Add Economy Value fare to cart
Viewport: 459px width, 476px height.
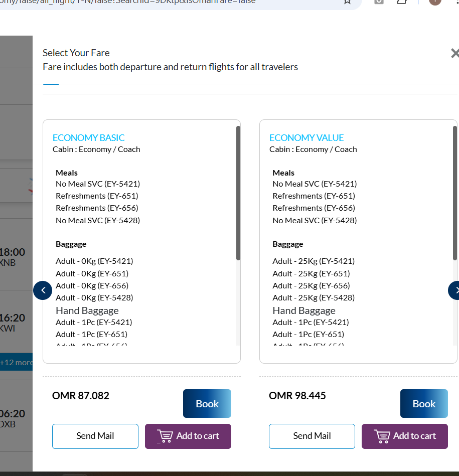pos(404,436)
